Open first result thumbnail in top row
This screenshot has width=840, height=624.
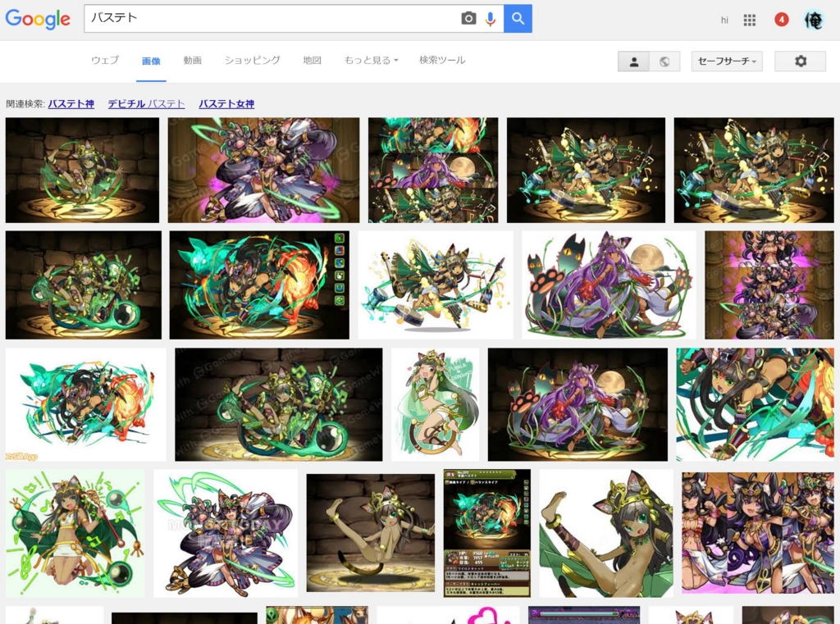83,171
